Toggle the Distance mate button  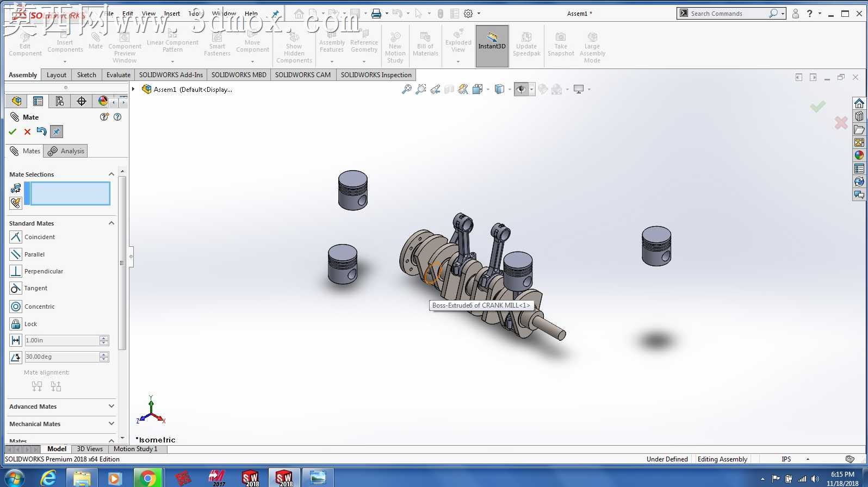point(16,340)
